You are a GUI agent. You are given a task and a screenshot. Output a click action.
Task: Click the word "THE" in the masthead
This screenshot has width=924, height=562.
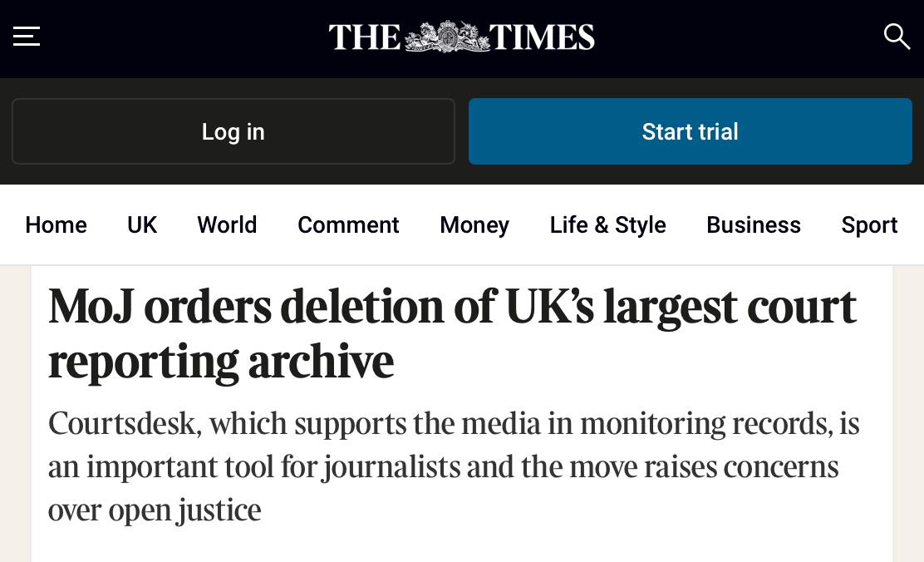pos(365,37)
